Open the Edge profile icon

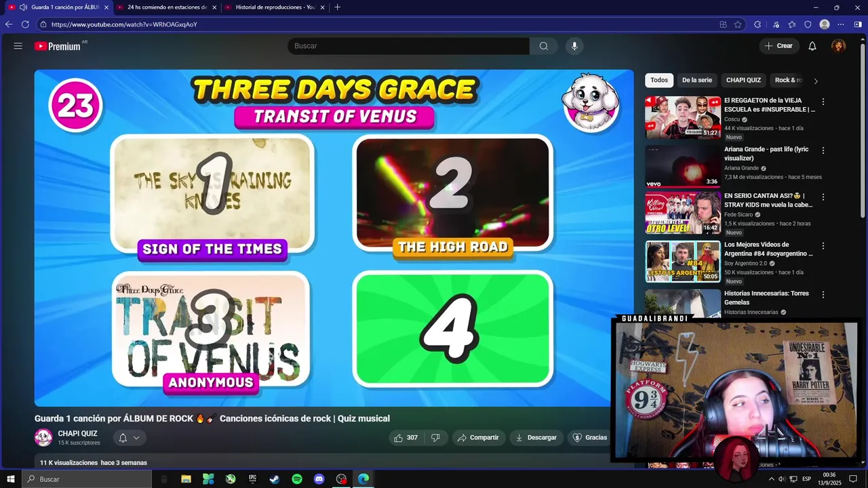coord(825,24)
